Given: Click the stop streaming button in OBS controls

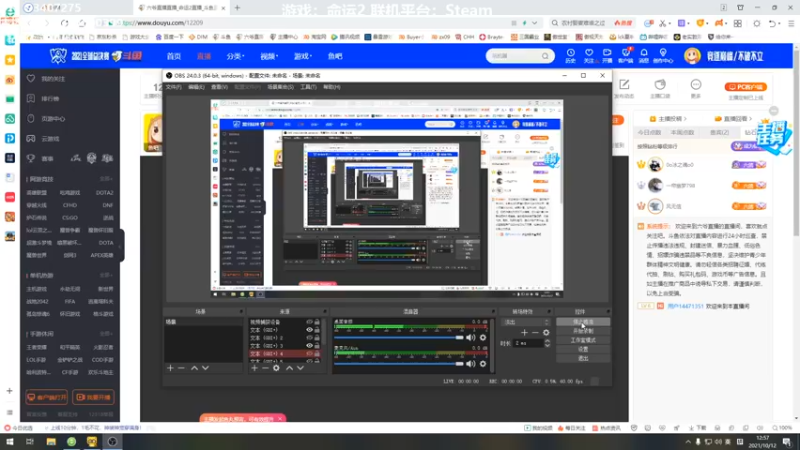Looking at the screenshot, I should (583, 322).
